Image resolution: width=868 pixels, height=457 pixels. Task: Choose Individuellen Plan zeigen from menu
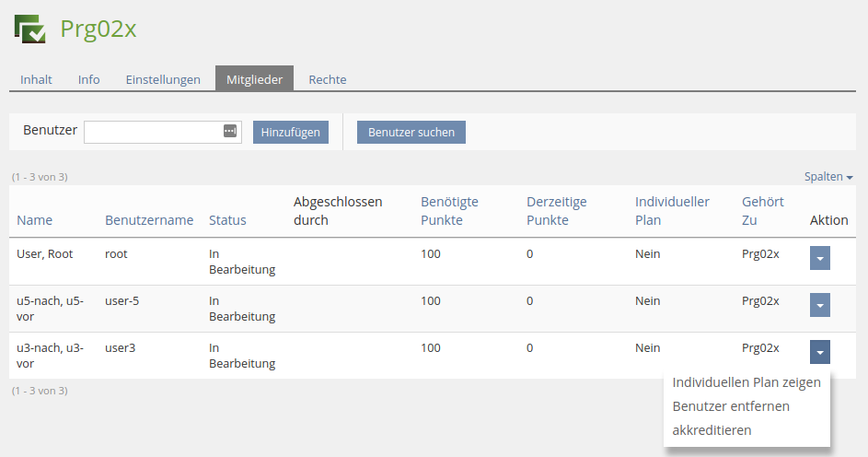click(746, 382)
